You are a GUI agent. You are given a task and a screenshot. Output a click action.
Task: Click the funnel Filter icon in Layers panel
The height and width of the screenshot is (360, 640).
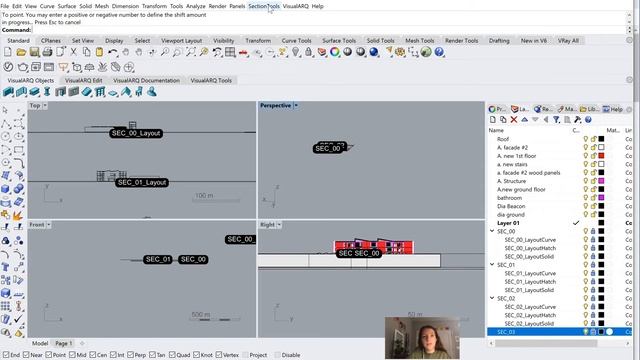[556, 120]
